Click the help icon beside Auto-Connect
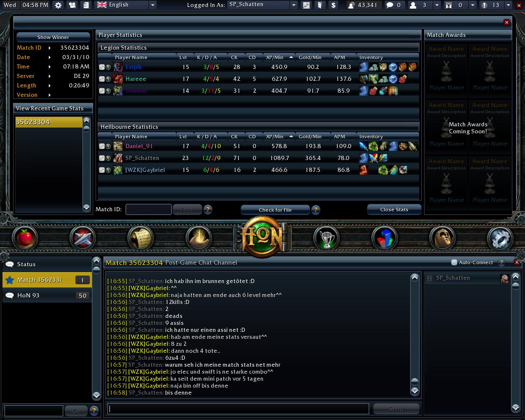This screenshot has width=525, height=420. (x=501, y=262)
